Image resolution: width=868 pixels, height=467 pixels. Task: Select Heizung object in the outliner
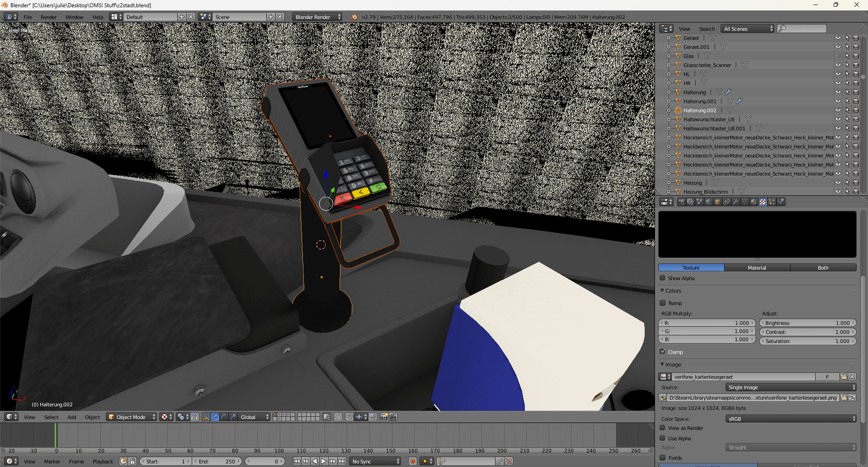pyautogui.click(x=693, y=183)
